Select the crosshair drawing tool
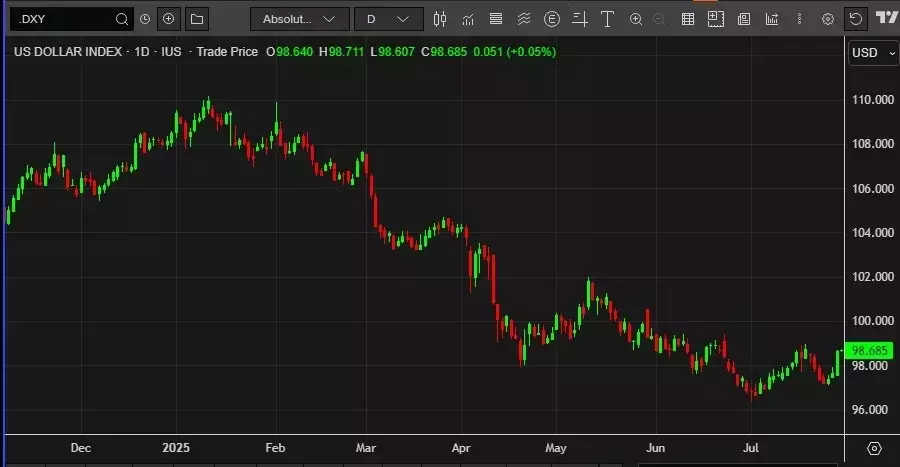900x467 pixels. click(579, 19)
